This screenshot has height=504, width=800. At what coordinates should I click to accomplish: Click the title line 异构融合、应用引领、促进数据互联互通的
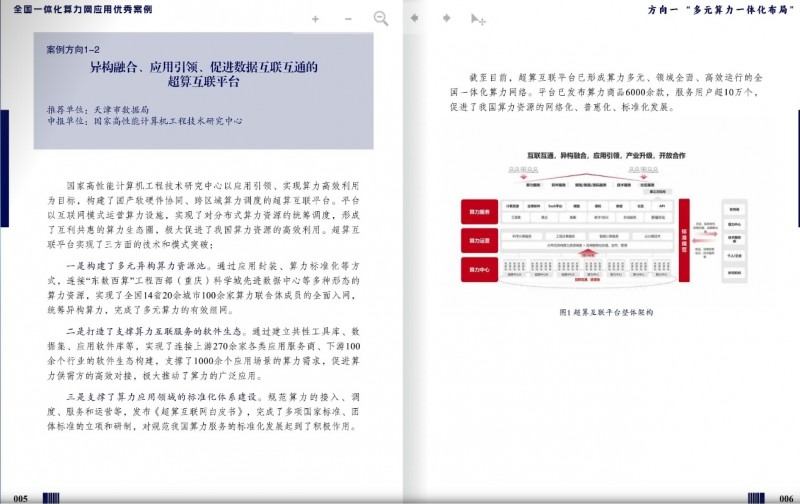(x=204, y=67)
